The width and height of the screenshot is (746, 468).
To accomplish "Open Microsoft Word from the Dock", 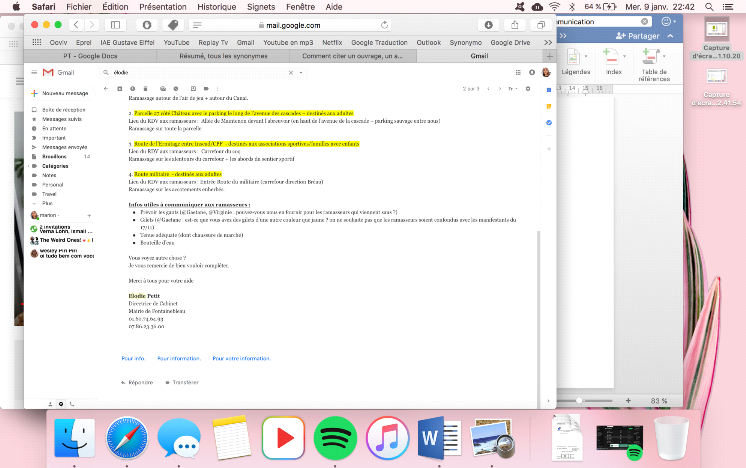I will pyautogui.click(x=439, y=438).
